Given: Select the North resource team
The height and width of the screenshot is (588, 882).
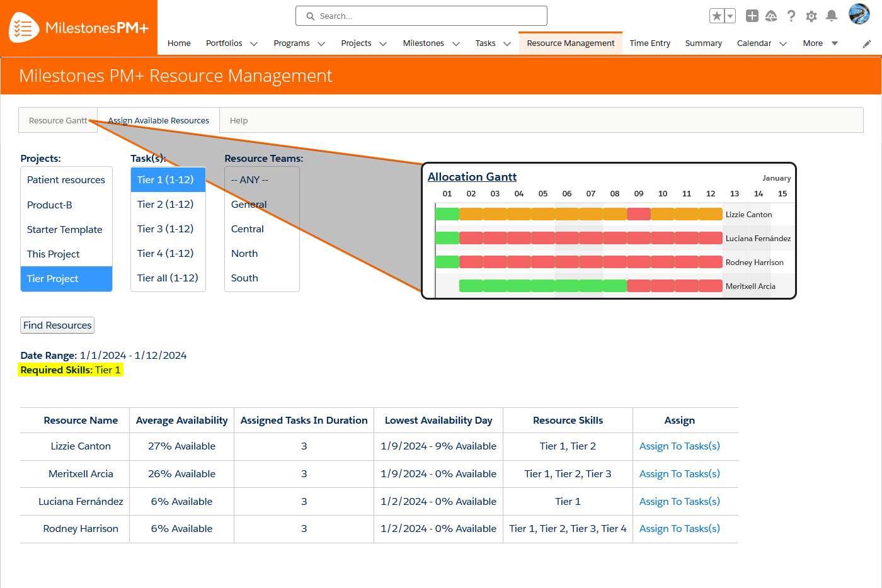Looking at the screenshot, I should (244, 253).
